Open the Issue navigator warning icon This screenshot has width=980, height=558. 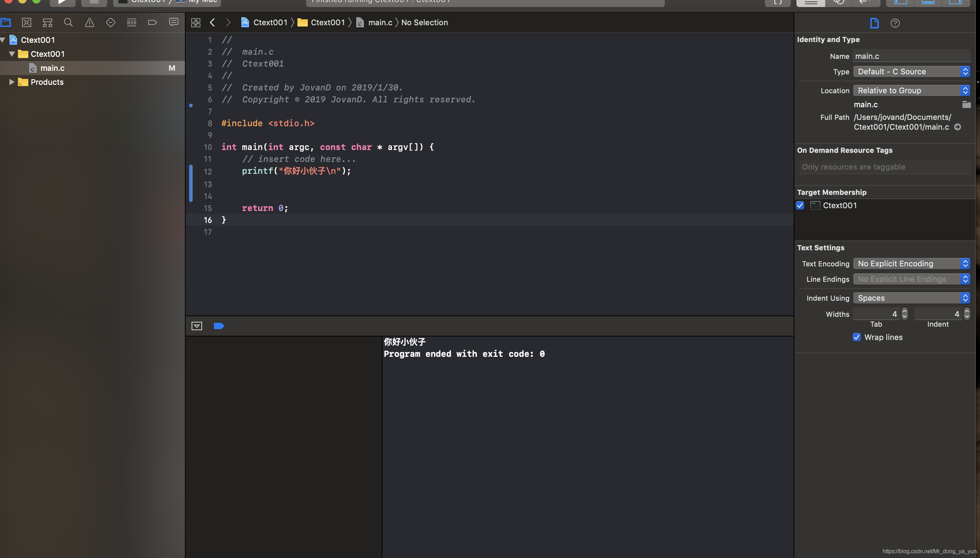(x=90, y=23)
